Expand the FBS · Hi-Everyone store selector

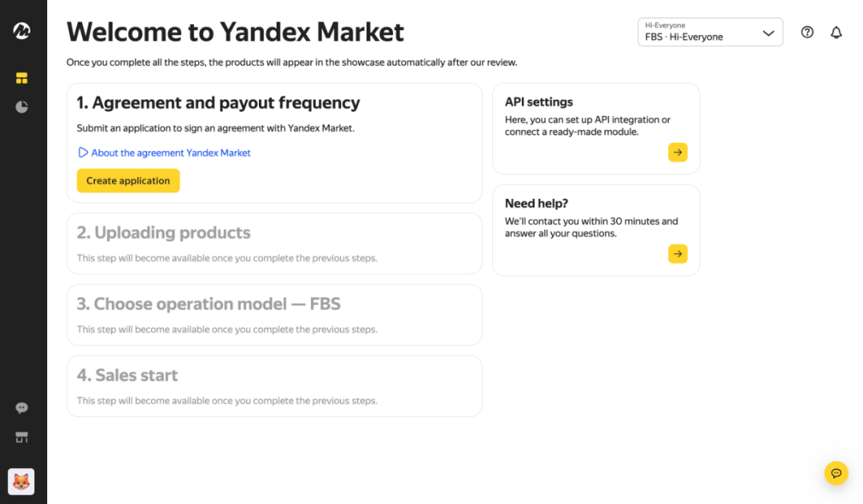point(710,33)
